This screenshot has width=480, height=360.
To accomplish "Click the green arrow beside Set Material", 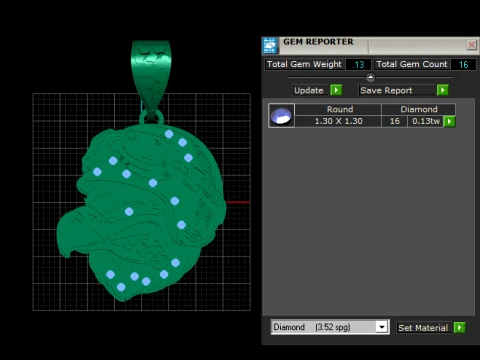I will (x=459, y=328).
